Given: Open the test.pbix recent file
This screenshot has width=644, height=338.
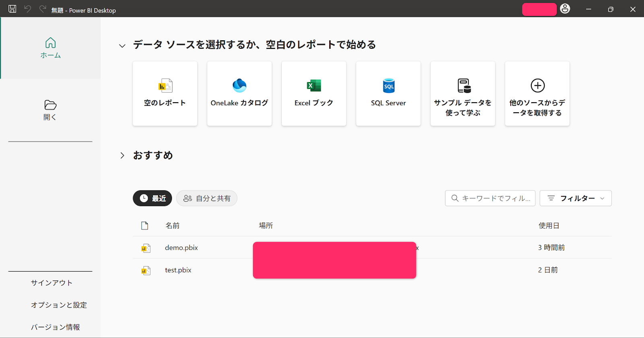Looking at the screenshot, I should tap(178, 270).
